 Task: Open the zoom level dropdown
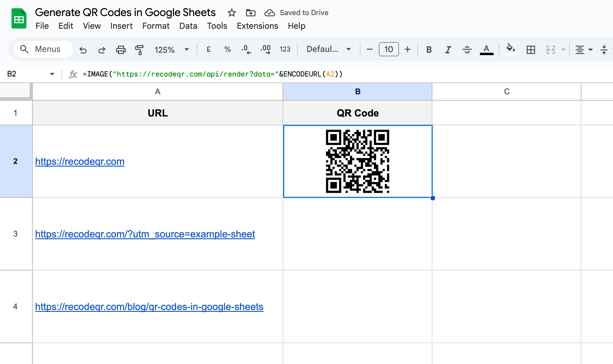click(x=187, y=50)
